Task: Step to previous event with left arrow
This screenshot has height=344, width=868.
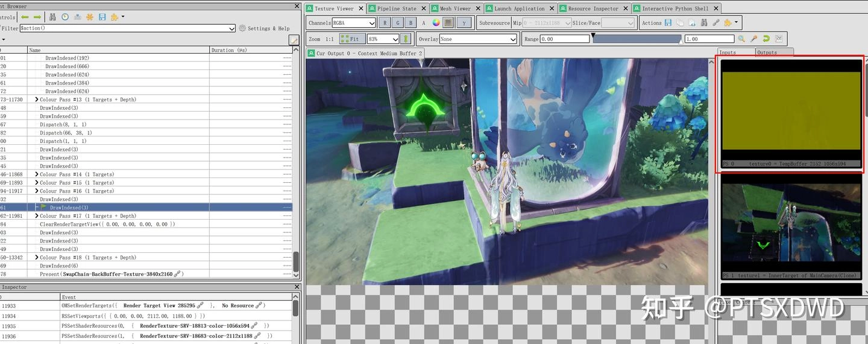Action: (25, 17)
